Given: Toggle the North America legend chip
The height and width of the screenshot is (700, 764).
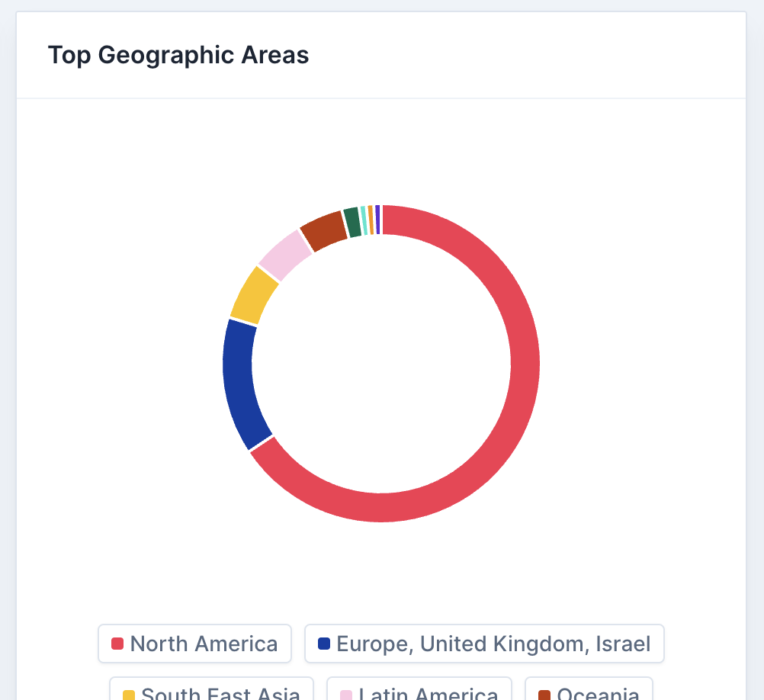Looking at the screenshot, I should tap(194, 644).
